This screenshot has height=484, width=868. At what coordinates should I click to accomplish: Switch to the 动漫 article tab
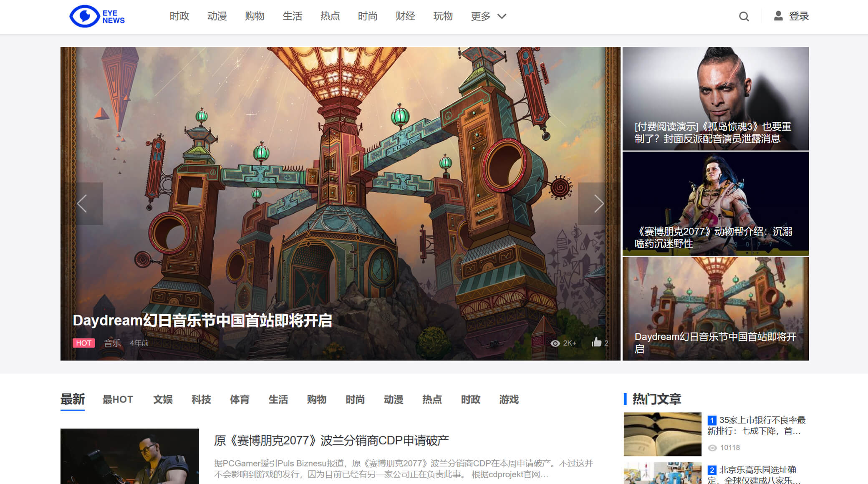(x=394, y=399)
